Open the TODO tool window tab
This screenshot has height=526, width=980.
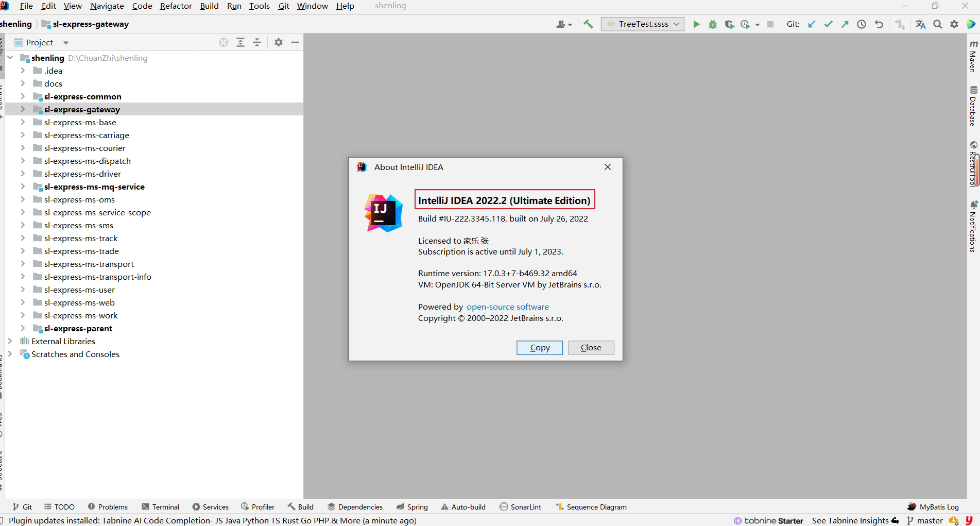[x=59, y=507]
